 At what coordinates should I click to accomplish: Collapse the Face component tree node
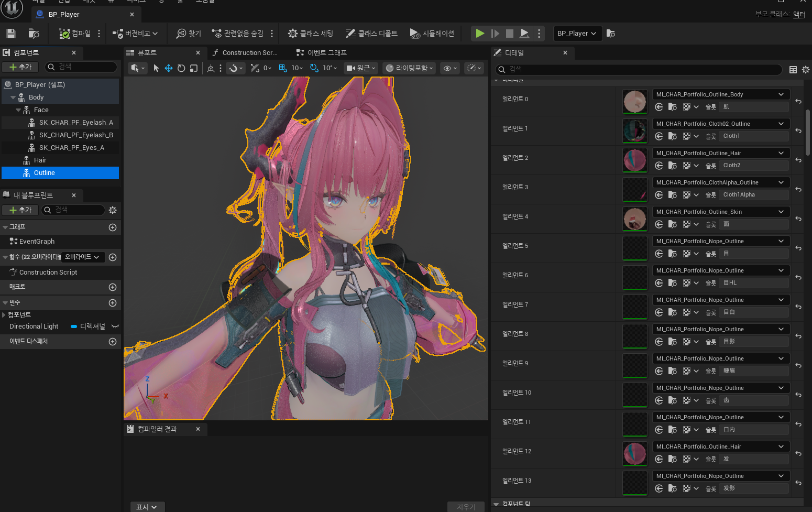click(x=18, y=110)
